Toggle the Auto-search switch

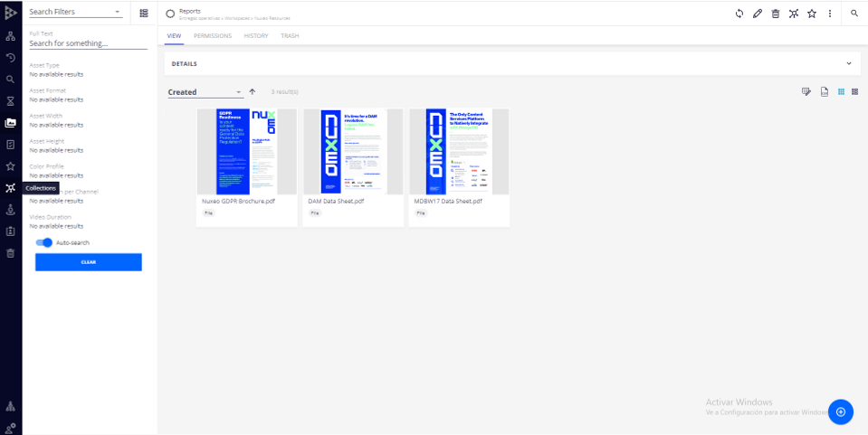(x=44, y=242)
